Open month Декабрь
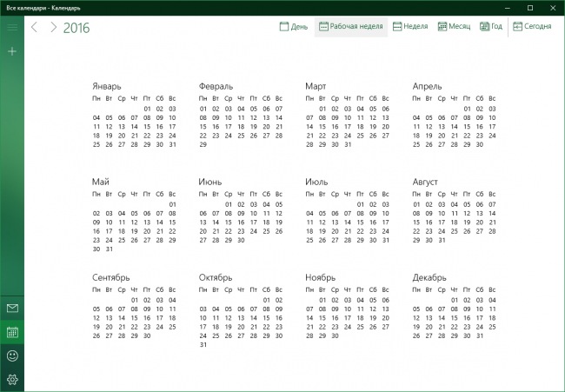This screenshot has width=565, height=392. (x=429, y=277)
